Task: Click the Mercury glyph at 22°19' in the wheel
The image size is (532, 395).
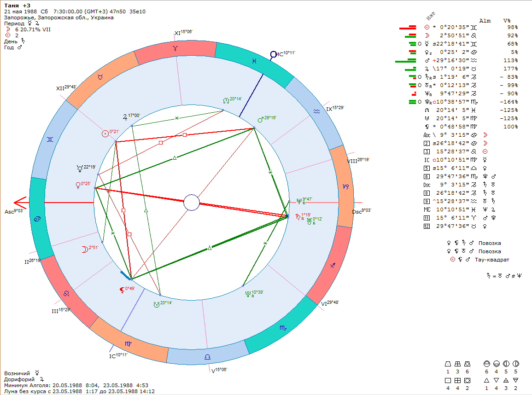Action: click(x=80, y=168)
